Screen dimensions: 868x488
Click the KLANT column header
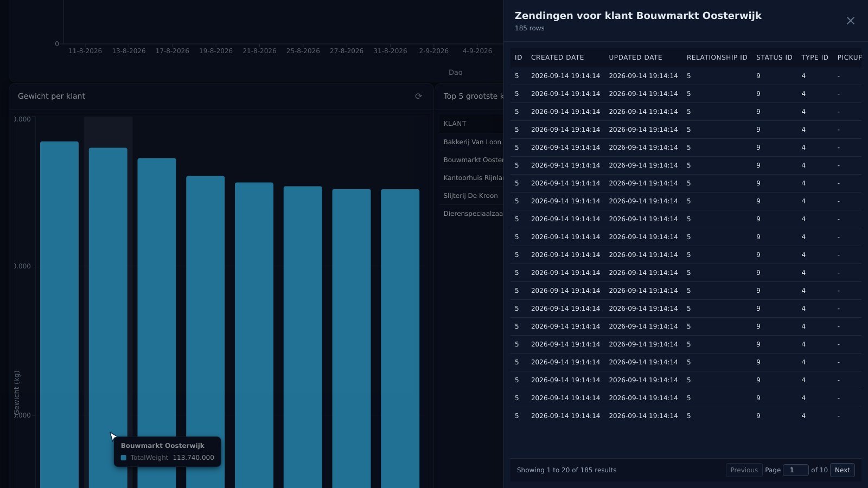coord(455,124)
